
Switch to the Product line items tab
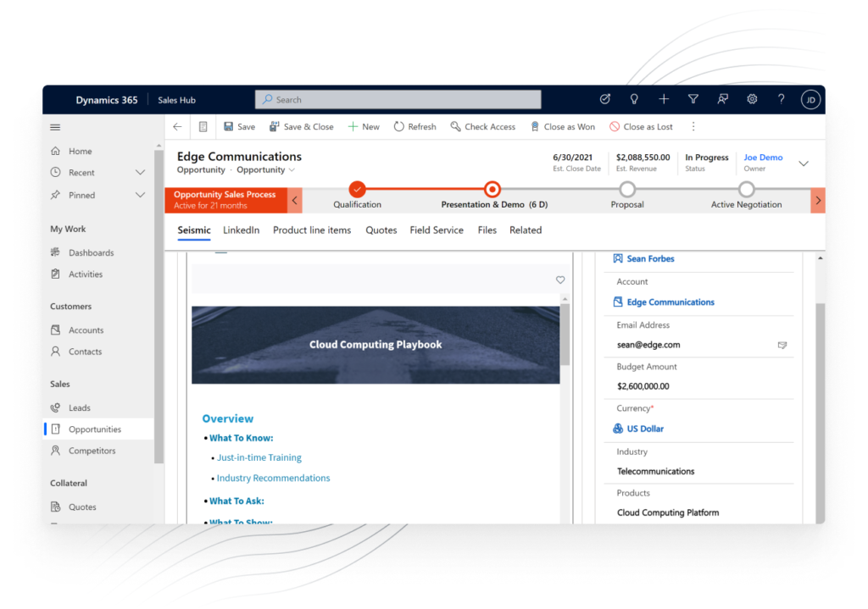tap(312, 230)
